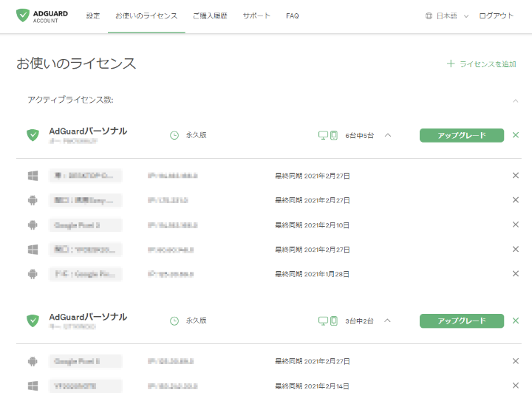Remove the device synced 2021年2月14日
Viewport: 532px width, 401px height.
(516, 385)
